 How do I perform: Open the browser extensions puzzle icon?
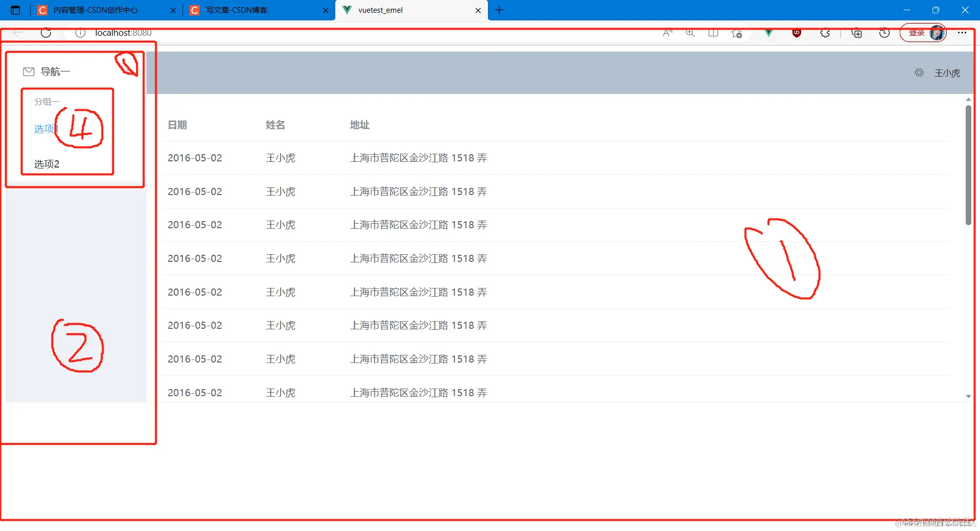point(825,33)
